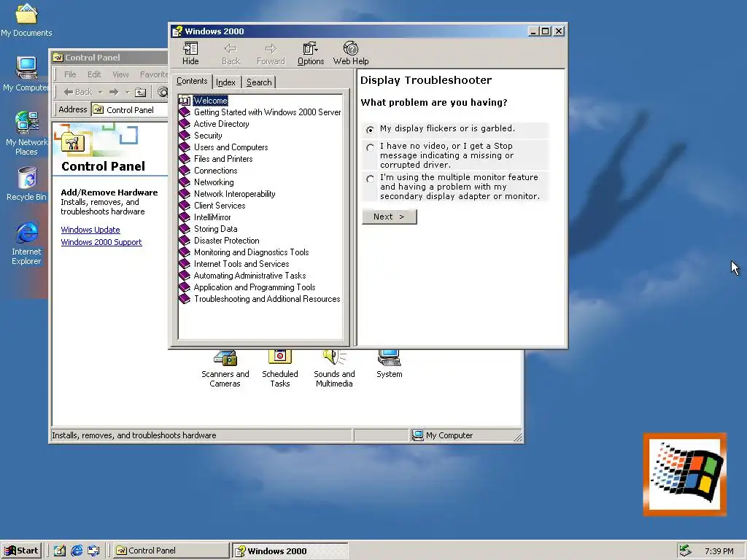This screenshot has width=747, height=560.
Task: Expand Network Interoperability topic
Action: pyautogui.click(x=234, y=194)
